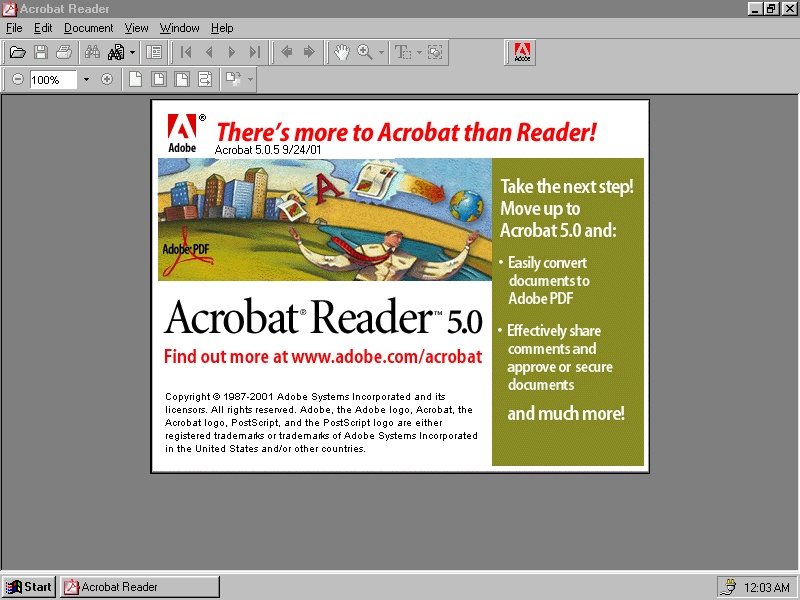Click the Windows Start button
Viewport: 800px width, 600px height.
(x=29, y=587)
